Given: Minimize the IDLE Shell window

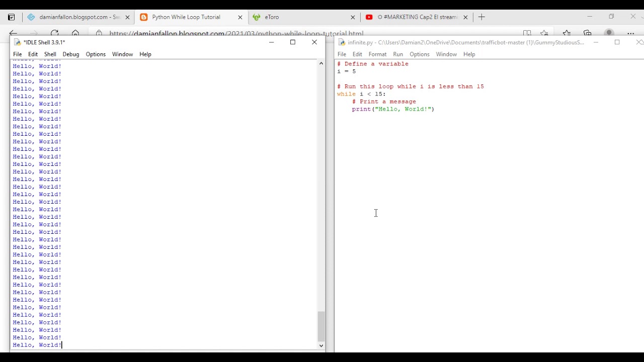Looking at the screenshot, I should [271, 42].
